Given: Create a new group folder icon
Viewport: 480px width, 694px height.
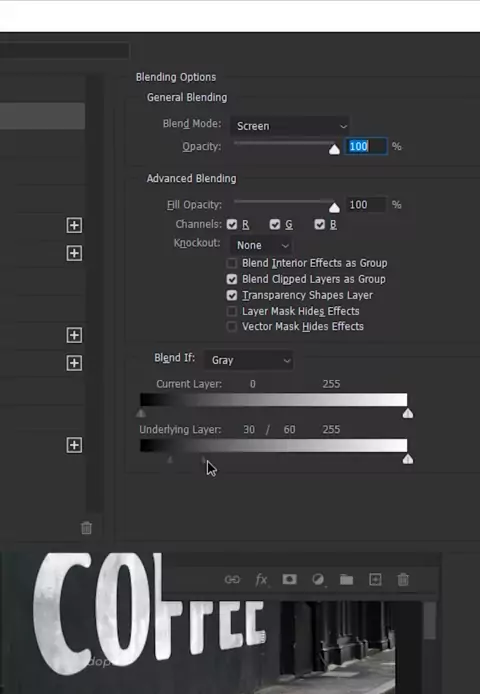Looking at the screenshot, I should point(346,579).
